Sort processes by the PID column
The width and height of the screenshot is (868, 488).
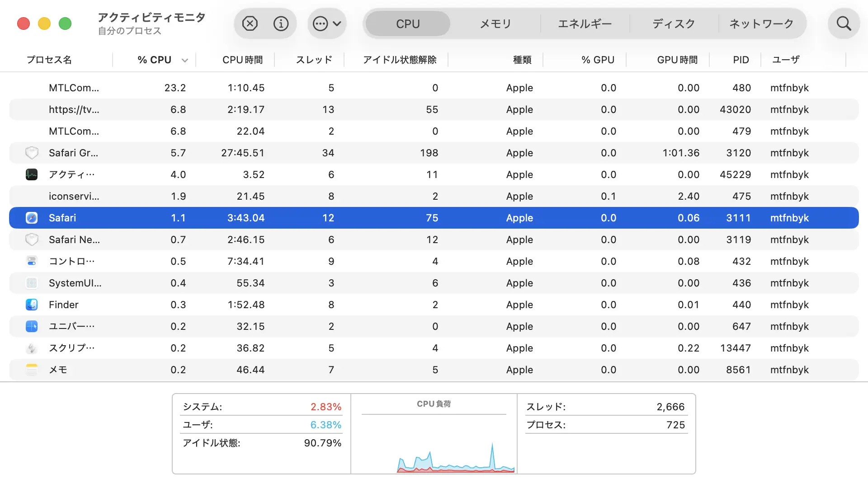740,59
